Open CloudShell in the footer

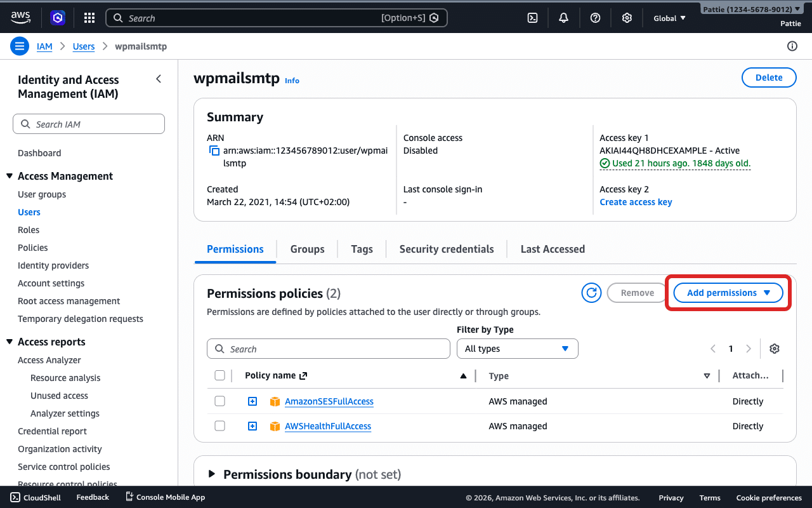click(36, 497)
